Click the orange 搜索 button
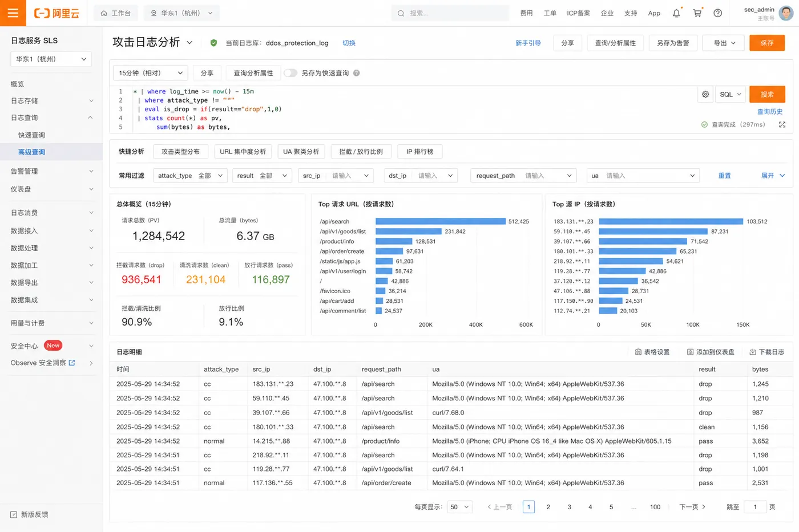The height and width of the screenshot is (532, 799). 767,95
